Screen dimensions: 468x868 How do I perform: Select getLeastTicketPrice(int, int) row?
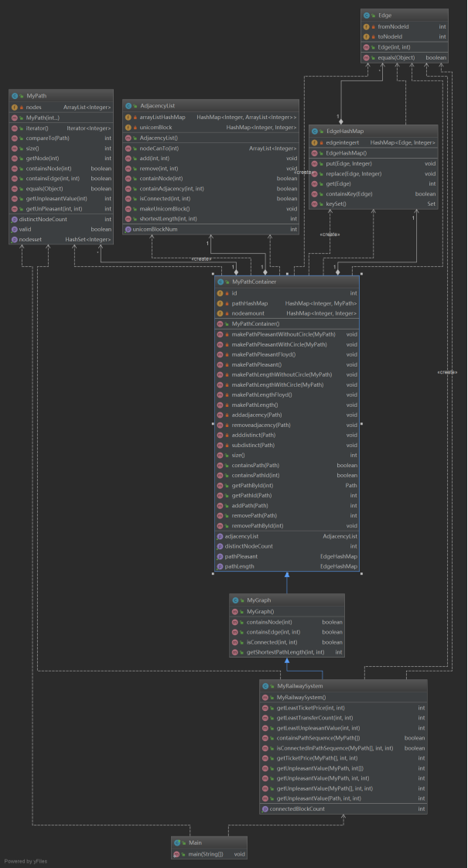click(343, 708)
